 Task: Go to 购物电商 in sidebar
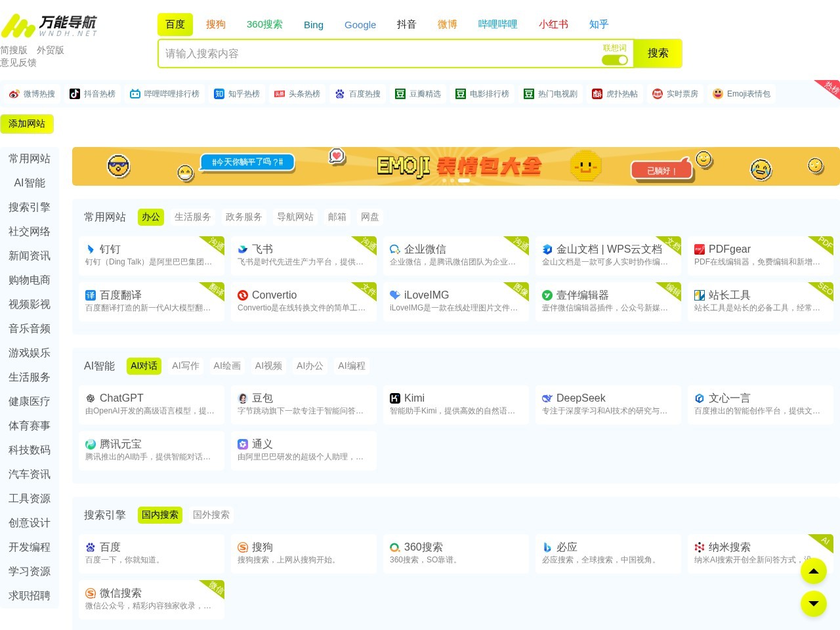point(30,280)
